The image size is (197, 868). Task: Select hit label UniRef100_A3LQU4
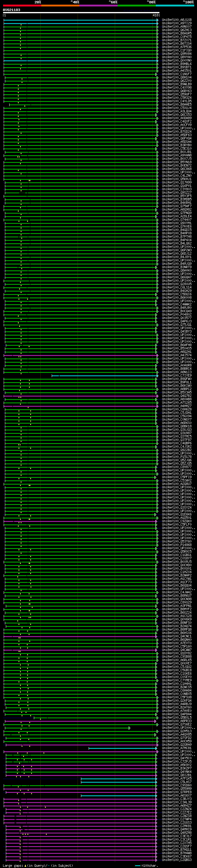point(176,111)
